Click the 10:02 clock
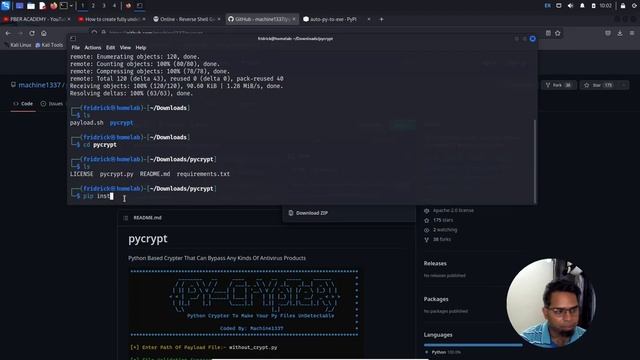The height and width of the screenshot is (360, 640). click(605, 6)
